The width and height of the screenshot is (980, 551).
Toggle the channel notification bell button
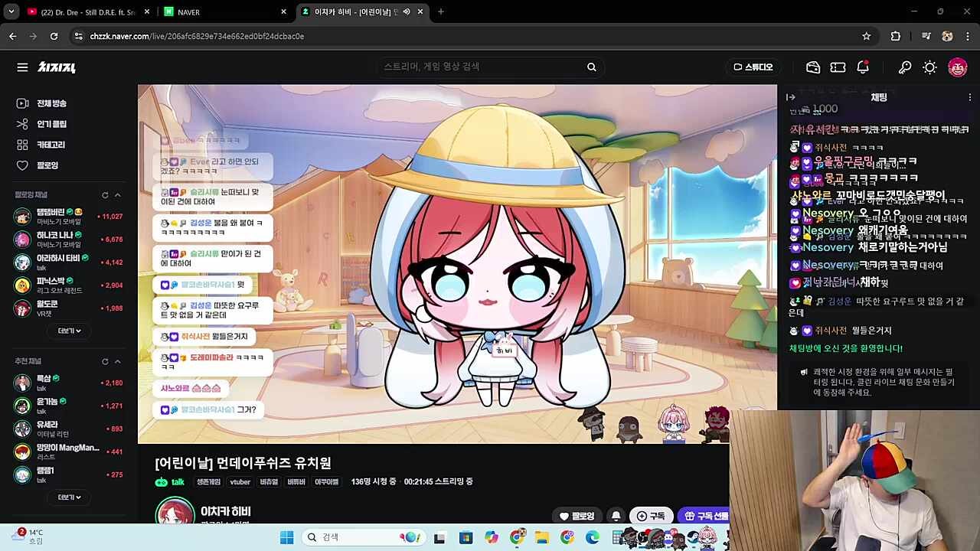(616, 516)
